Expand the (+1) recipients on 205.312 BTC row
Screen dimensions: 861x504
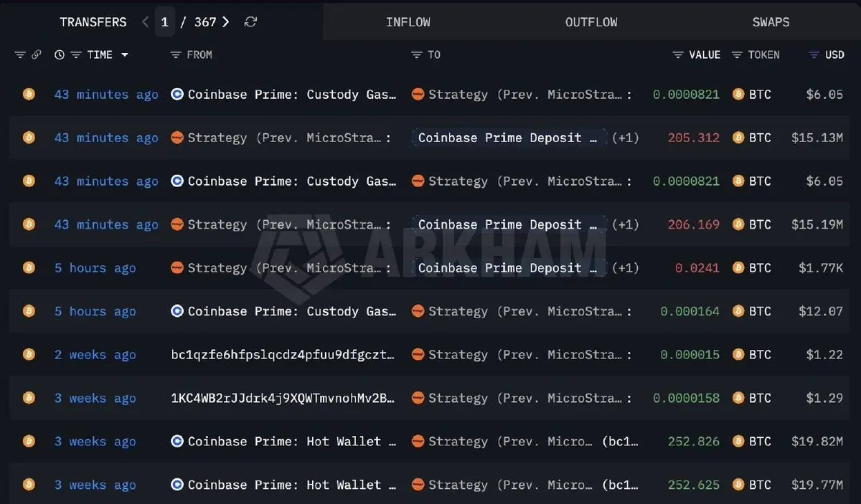[625, 138]
